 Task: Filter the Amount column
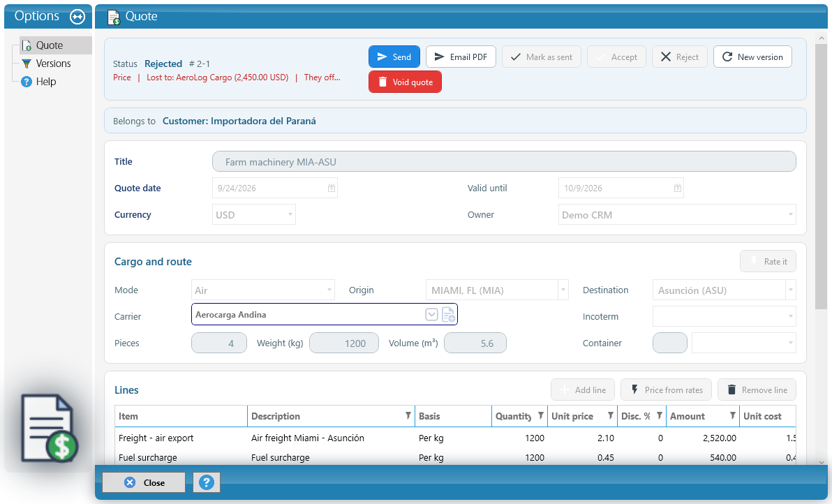(733, 416)
